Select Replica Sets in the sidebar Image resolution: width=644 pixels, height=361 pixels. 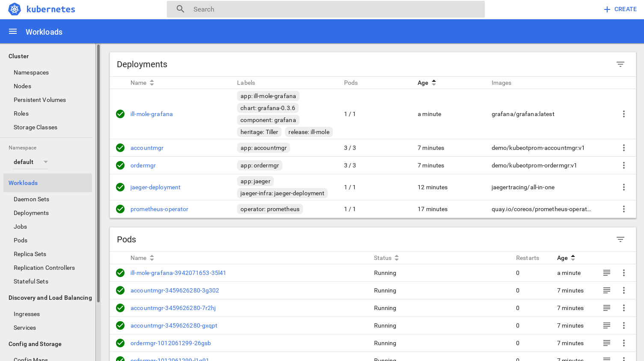pos(30,254)
